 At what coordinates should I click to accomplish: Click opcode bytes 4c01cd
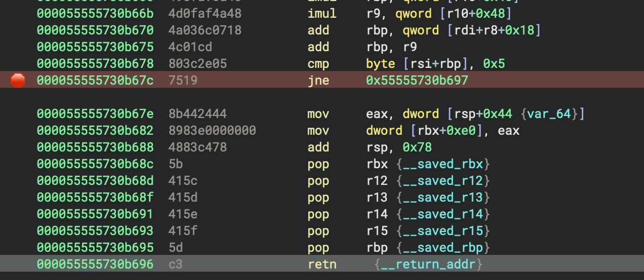[190, 47]
